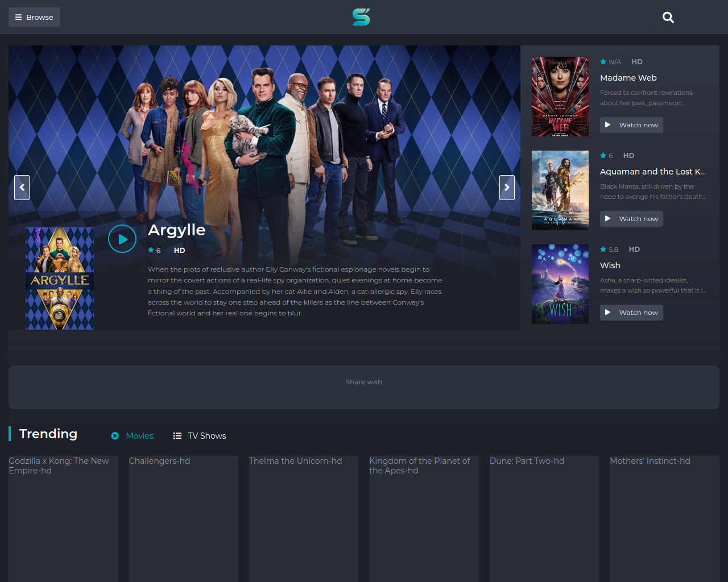Open the Madame Web poster
This screenshot has width=728, height=582.
click(x=560, y=97)
